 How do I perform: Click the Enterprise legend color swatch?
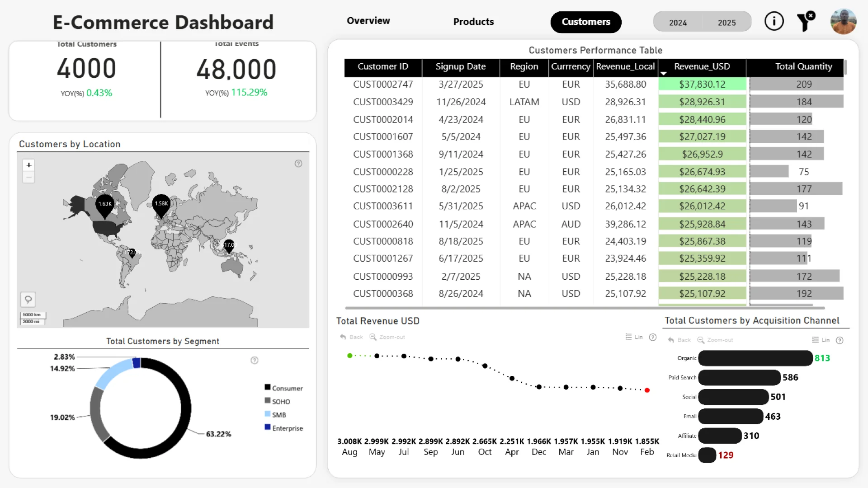pyautogui.click(x=268, y=427)
